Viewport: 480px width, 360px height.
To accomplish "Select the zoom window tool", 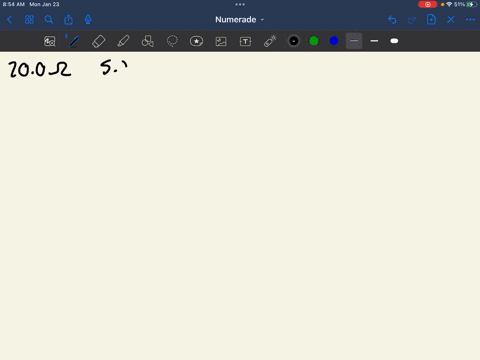I will pyautogui.click(x=50, y=41).
